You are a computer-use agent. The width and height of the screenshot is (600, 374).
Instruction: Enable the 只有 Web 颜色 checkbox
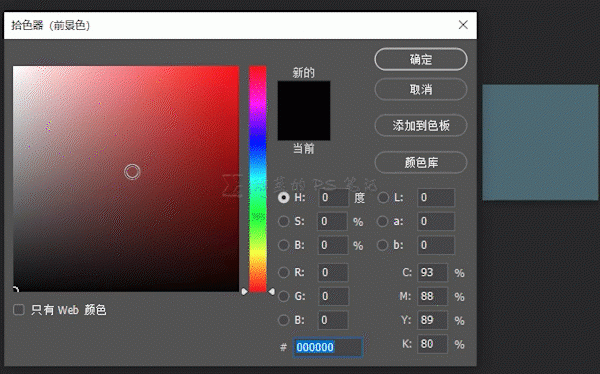pos(19,309)
